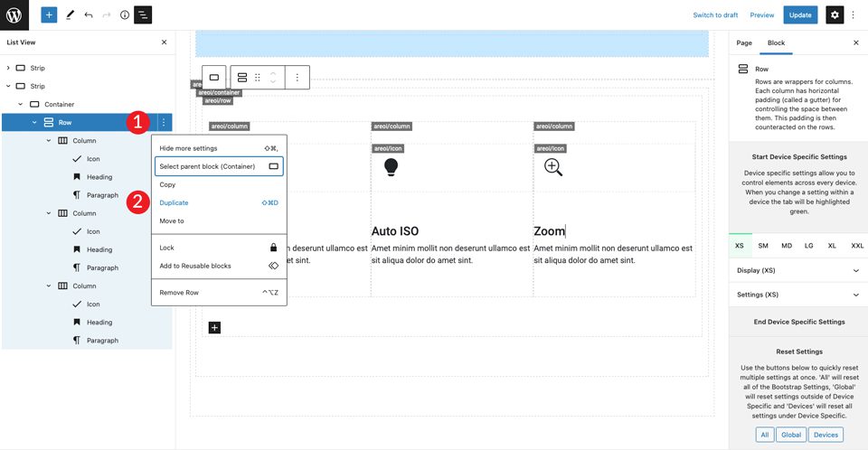The width and height of the screenshot is (868, 450).
Task: Click the Update button
Action: click(800, 15)
